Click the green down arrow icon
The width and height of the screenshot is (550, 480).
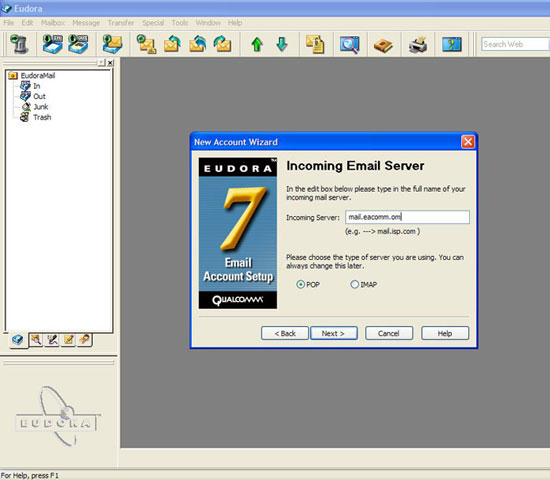point(282,45)
